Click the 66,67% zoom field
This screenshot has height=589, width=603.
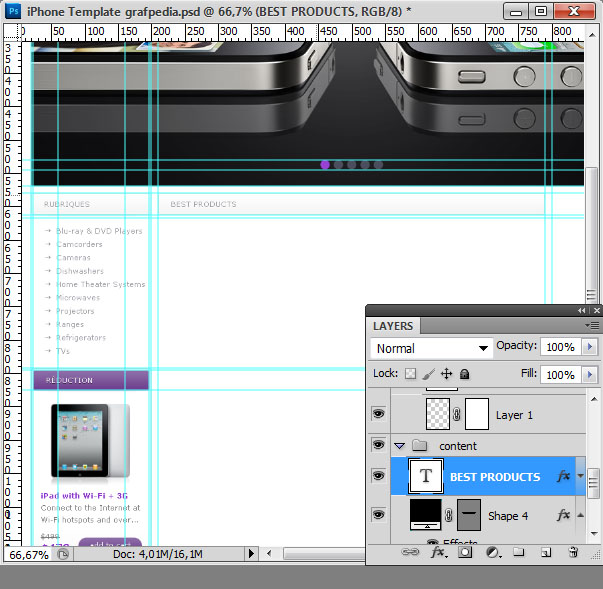pos(29,554)
